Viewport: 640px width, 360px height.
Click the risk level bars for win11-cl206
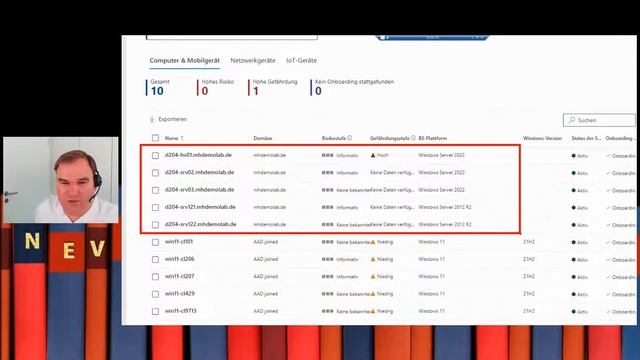pyautogui.click(x=327, y=259)
